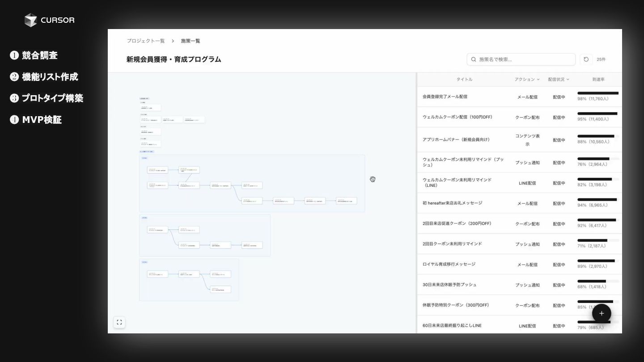Click メール配信 action in 初 hereafter来店 row
The height and width of the screenshot is (362, 644).
527,203
